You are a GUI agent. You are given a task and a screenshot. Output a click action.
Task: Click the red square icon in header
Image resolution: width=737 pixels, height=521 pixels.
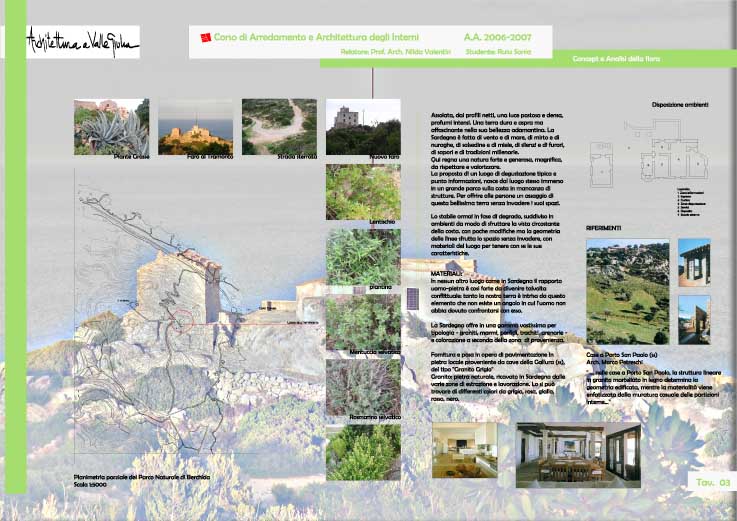coord(205,38)
